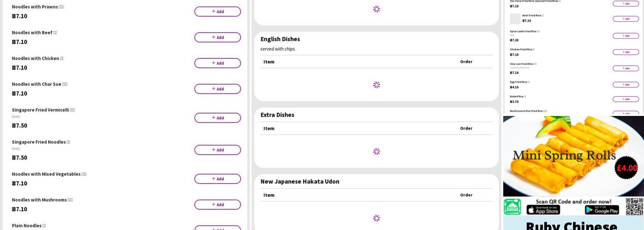Add Egg Fried Rice in right panel
The width and height of the screenshot is (644, 230).
(x=626, y=85)
